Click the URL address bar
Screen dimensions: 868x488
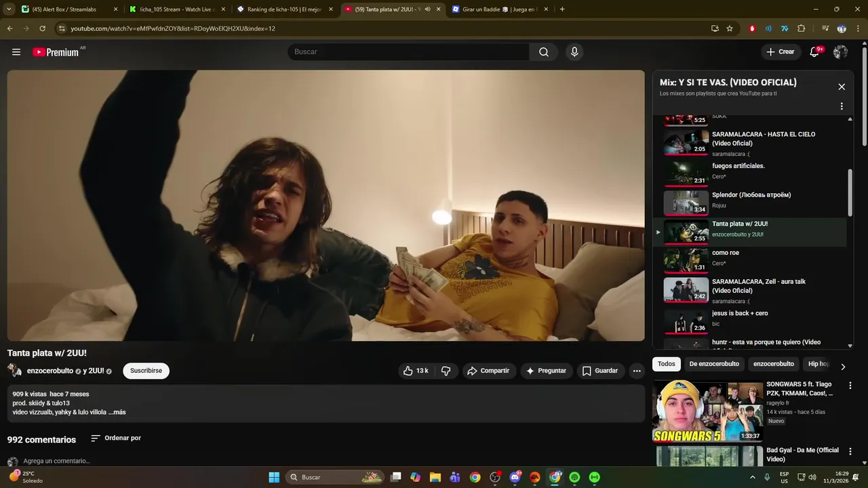pos(380,28)
